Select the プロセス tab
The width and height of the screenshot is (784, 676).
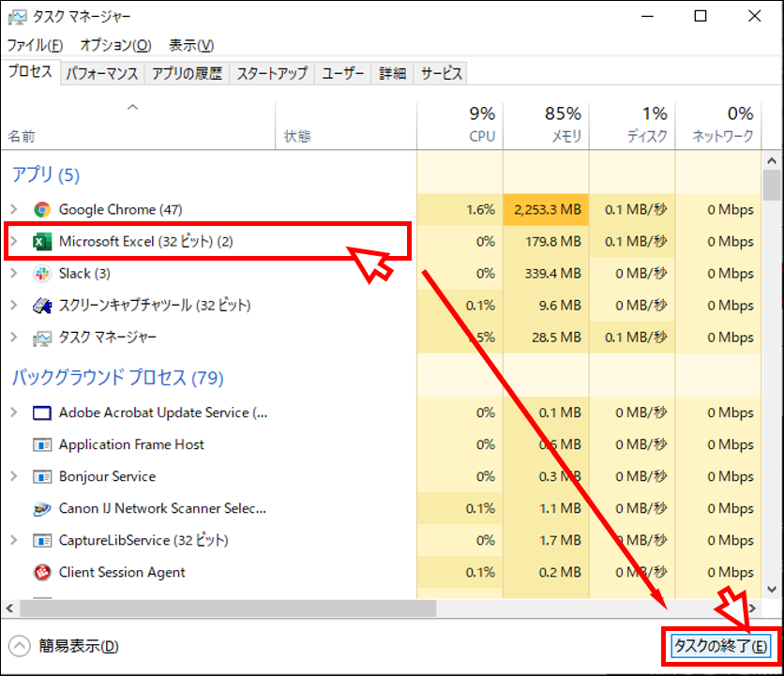tap(31, 72)
